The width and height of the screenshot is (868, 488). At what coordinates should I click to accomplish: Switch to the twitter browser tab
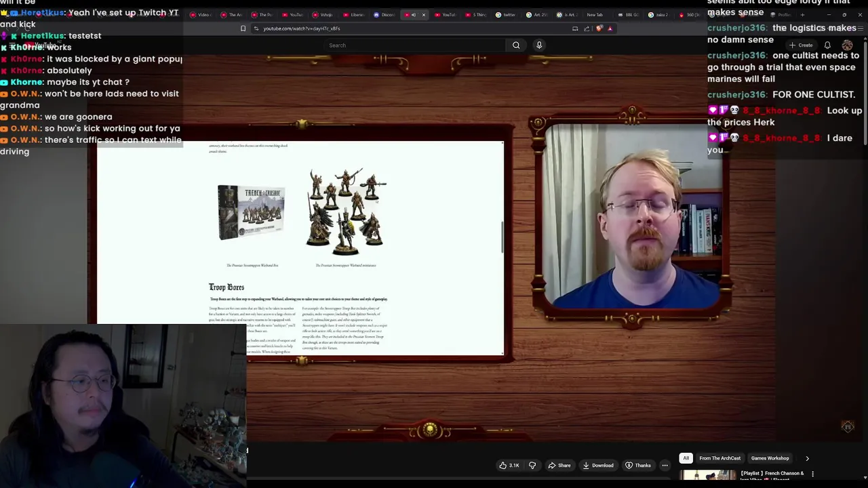coord(507,15)
